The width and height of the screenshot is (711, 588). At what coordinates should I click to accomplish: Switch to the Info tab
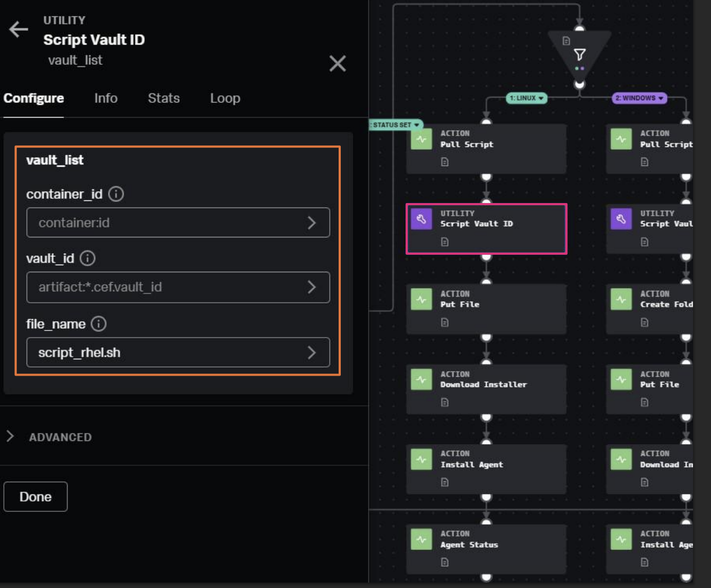[106, 98]
